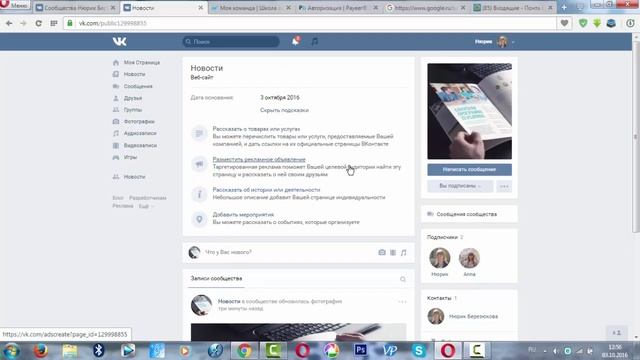
Task: Click the 'Разработчикам' footer link
Action: [148, 198]
